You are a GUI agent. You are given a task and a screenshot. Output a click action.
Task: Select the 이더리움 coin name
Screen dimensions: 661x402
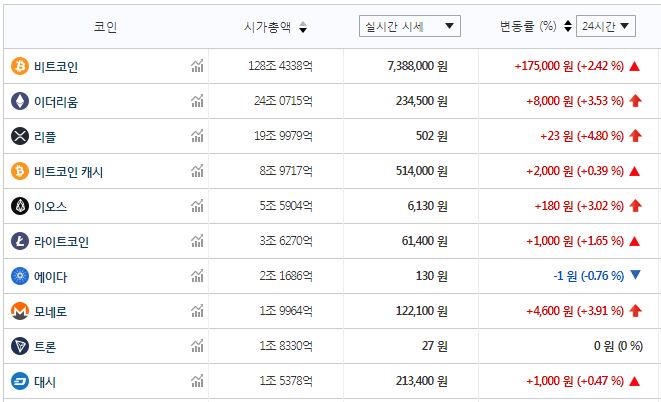coord(55,101)
